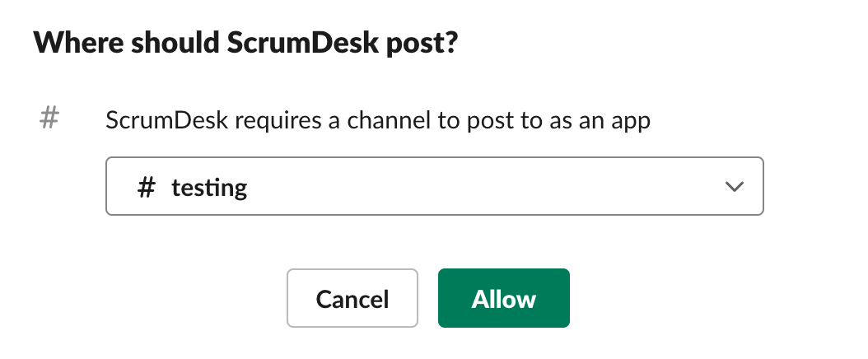Click the word "testing" in the selector
Image resolution: width=868 pixels, height=359 pixels.
208,188
